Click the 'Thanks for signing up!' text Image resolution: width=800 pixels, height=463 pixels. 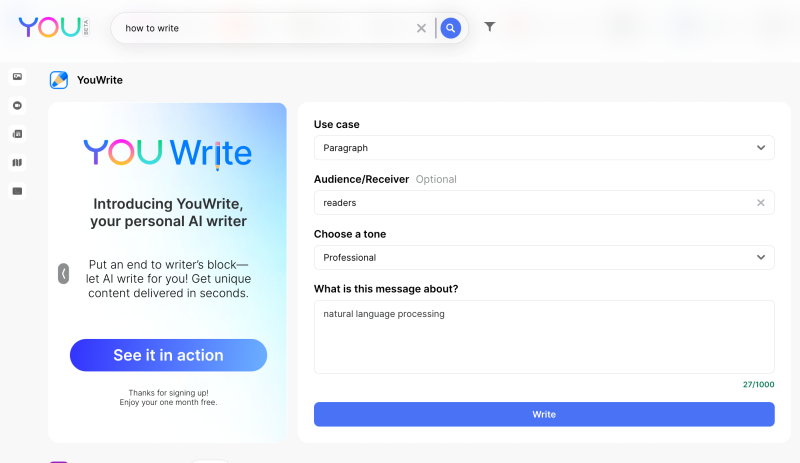[168, 393]
